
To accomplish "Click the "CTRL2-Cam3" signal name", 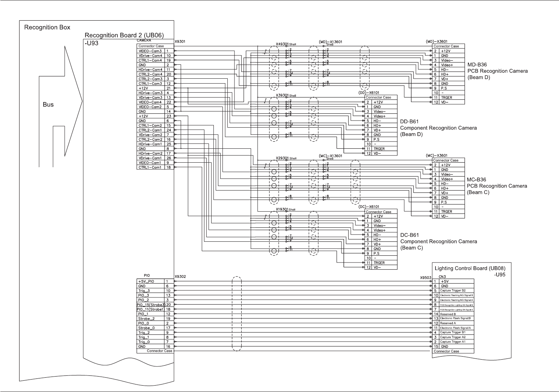I will click(150, 79).
